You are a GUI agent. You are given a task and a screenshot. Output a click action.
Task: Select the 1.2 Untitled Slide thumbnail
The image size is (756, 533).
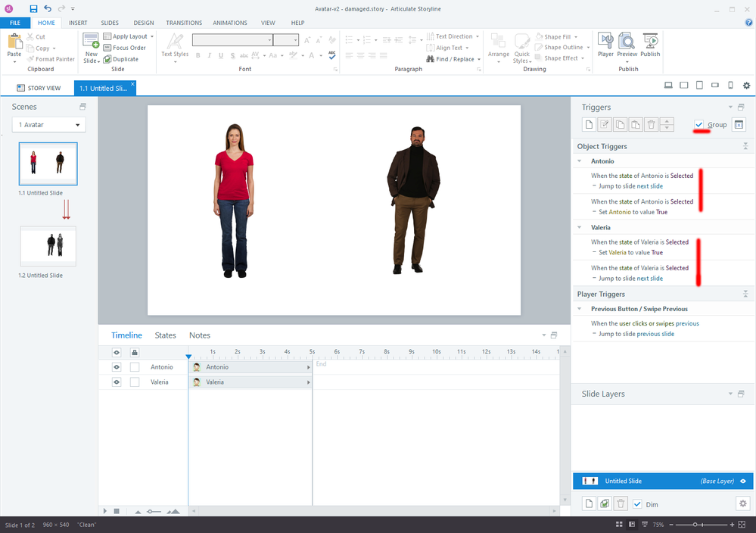tap(48, 245)
